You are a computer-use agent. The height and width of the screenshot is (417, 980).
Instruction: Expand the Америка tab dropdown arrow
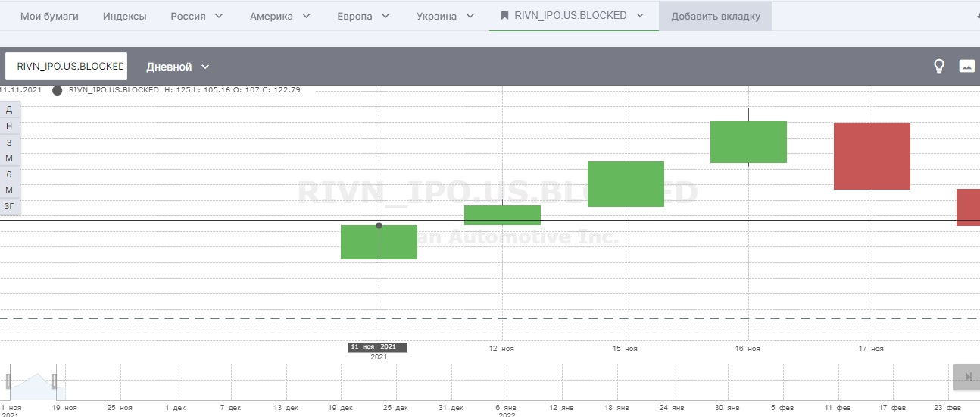point(306,16)
